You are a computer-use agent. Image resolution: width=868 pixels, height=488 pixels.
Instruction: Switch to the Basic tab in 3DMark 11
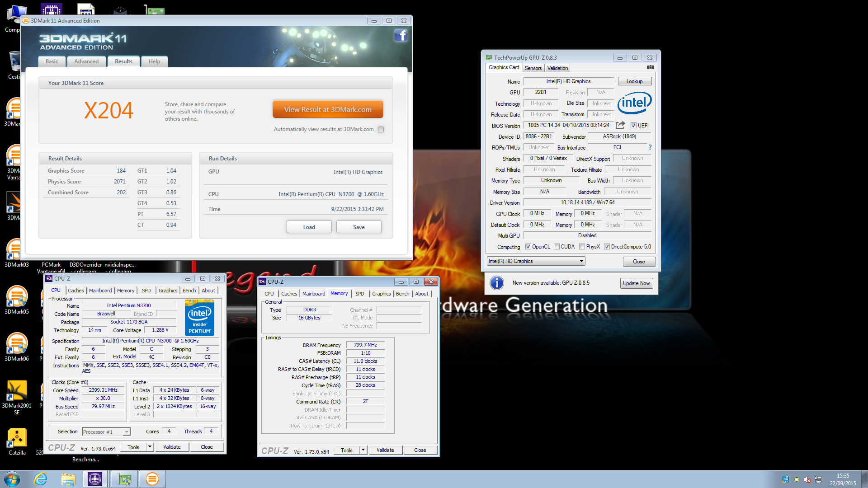tap(52, 61)
